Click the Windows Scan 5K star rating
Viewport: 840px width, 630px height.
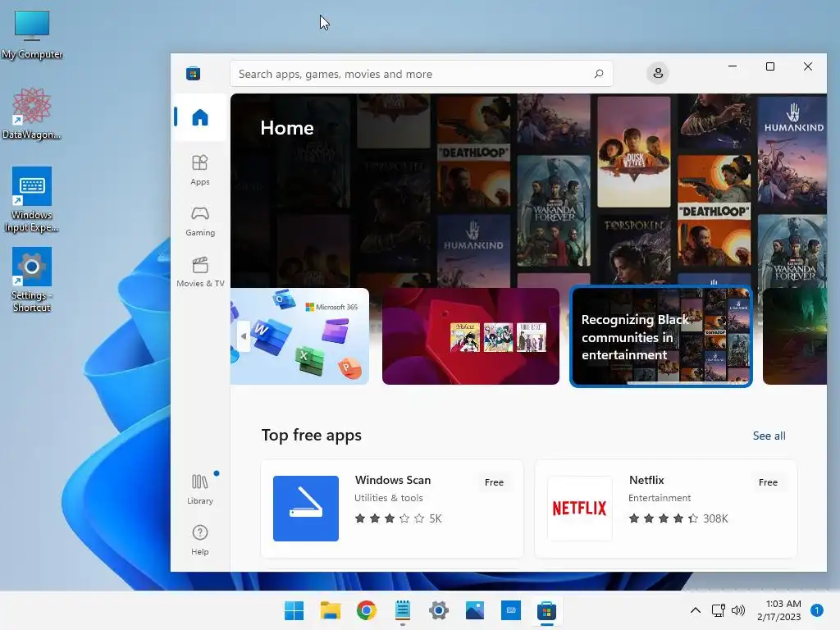(398, 518)
